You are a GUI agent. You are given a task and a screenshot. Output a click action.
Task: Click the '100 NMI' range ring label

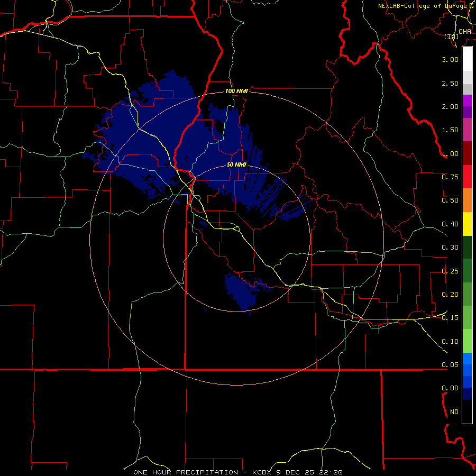(236, 91)
